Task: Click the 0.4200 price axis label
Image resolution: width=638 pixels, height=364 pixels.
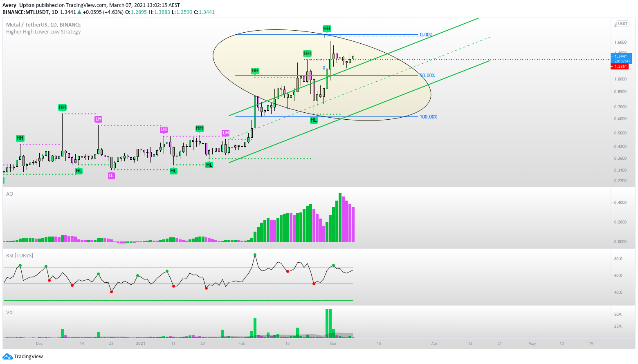Action: click(620, 147)
